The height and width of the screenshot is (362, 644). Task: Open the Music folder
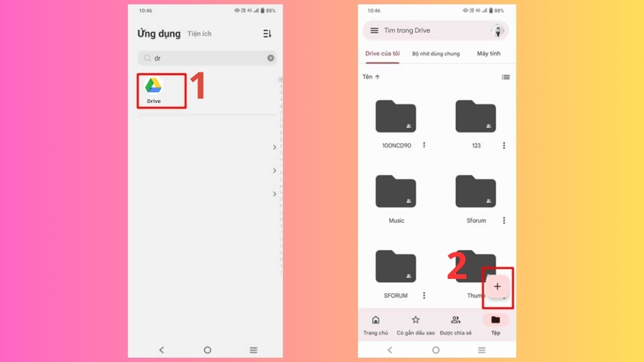[396, 191]
